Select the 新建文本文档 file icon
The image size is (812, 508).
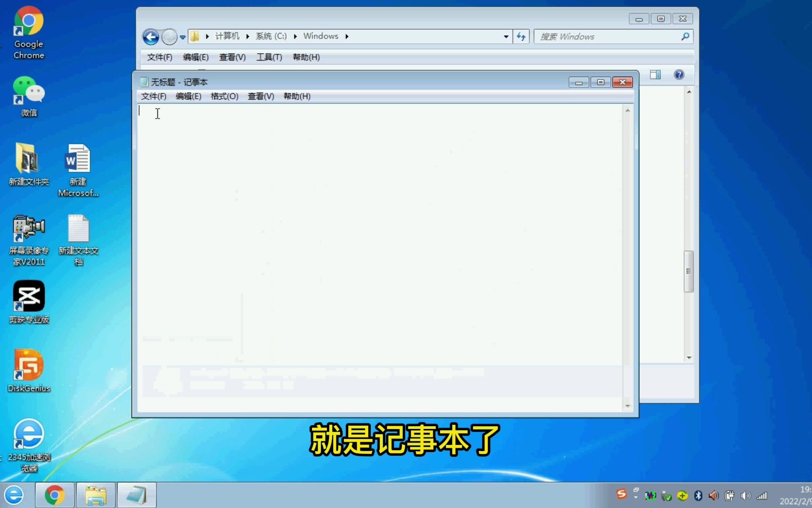click(x=78, y=240)
